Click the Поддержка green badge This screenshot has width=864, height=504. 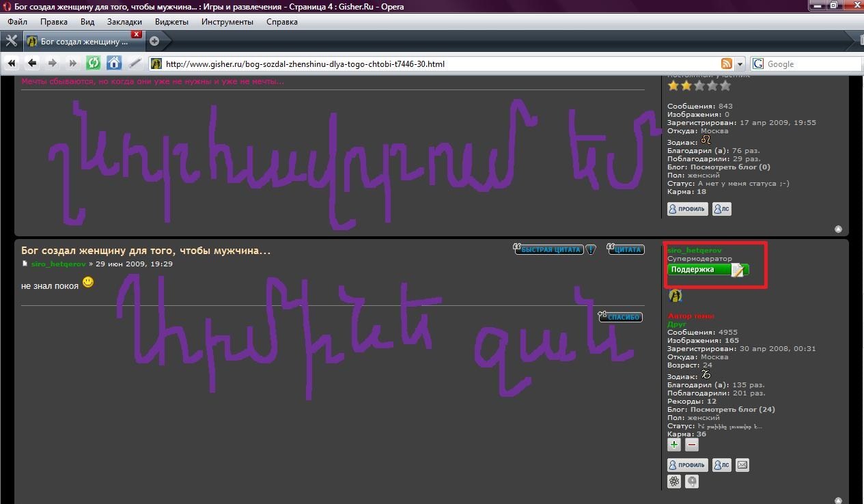point(707,270)
